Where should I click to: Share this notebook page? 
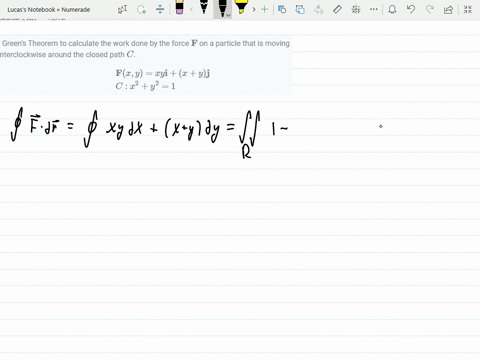coord(449,9)
